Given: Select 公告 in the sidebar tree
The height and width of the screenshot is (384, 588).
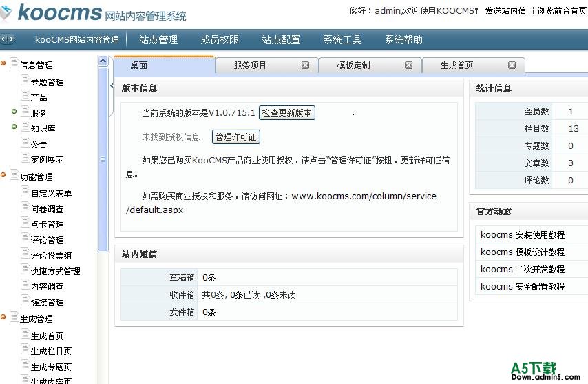Looking at the screenshot, I should tap(39, 145).
